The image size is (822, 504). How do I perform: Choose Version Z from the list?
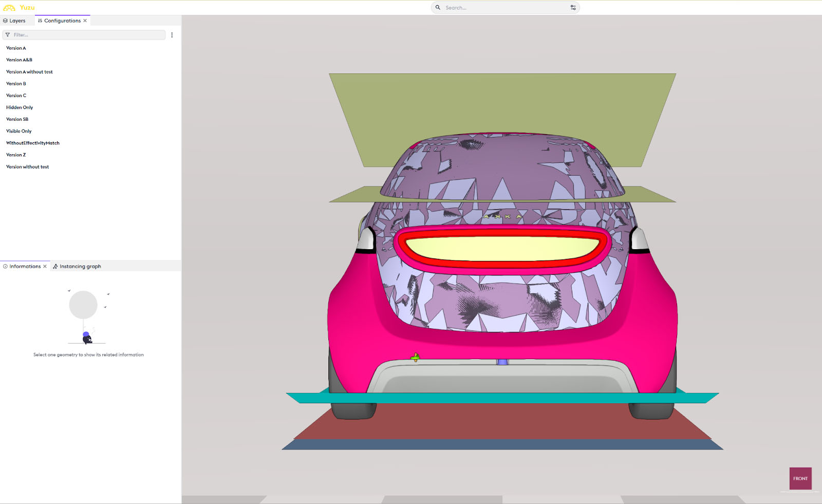[x=16, y=155]
